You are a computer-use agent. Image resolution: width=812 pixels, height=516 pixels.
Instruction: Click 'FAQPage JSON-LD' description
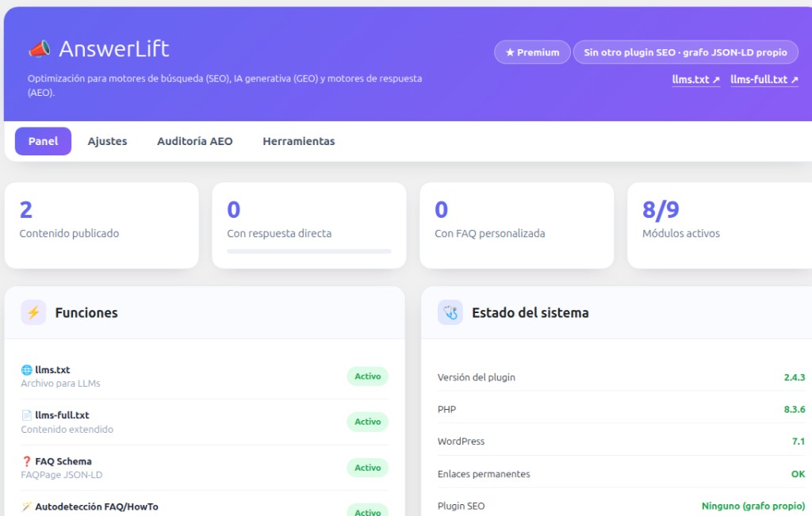pyautogui.click(x=62, y=475)
